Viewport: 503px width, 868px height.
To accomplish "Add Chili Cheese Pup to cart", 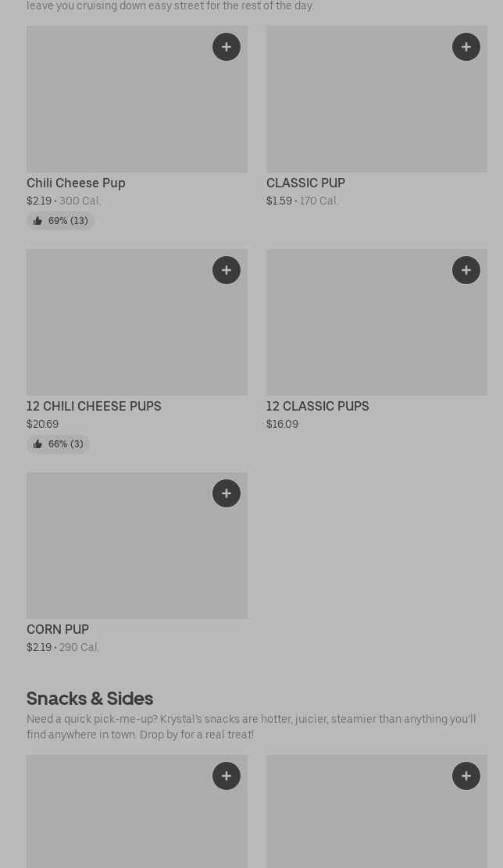I will [x=227, y=47].
